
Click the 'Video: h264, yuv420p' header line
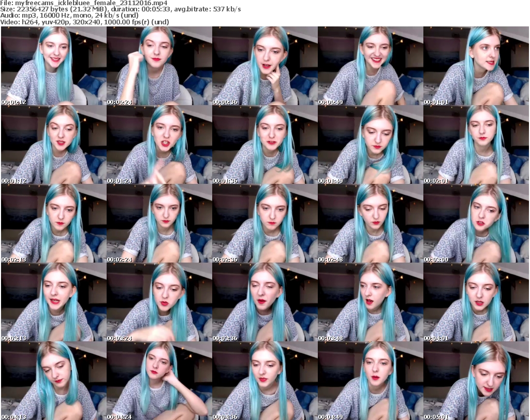click(x=84, y=22)
